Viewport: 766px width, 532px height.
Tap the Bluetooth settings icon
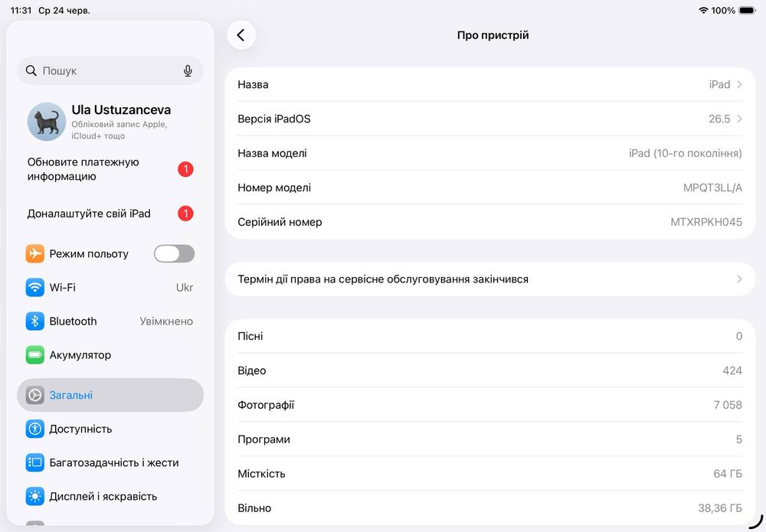(x=34, y=321)
